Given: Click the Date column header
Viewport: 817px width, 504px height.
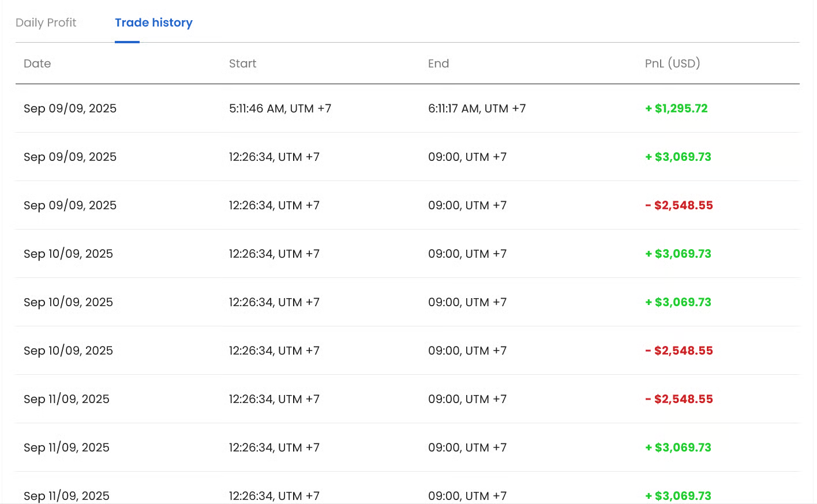Looking at the screenshot, I should 37,63.
